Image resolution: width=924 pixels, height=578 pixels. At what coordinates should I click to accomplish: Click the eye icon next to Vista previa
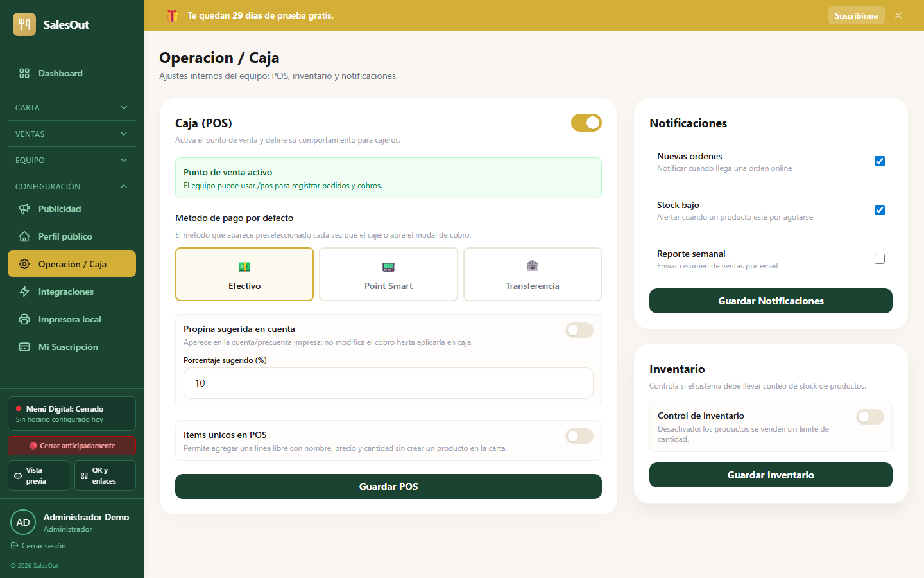coord(18,476)
